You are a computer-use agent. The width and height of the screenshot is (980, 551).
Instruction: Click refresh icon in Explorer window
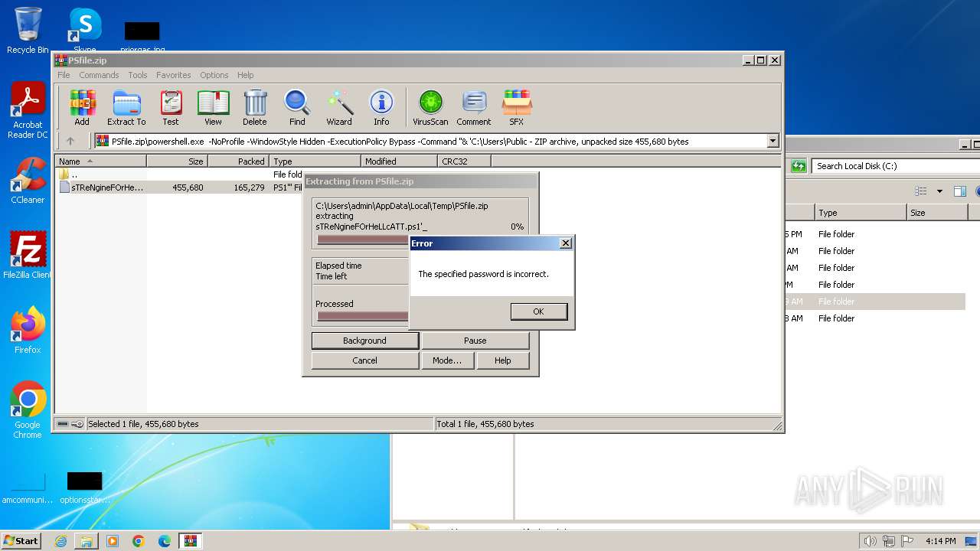[799, 166]
